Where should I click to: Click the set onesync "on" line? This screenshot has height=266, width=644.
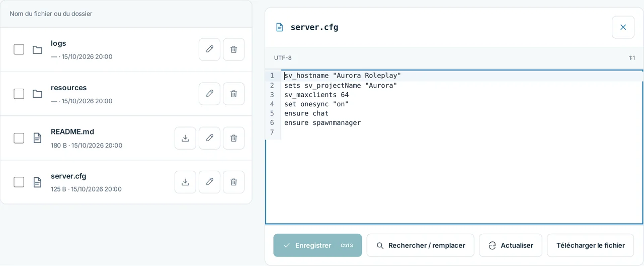316,104
